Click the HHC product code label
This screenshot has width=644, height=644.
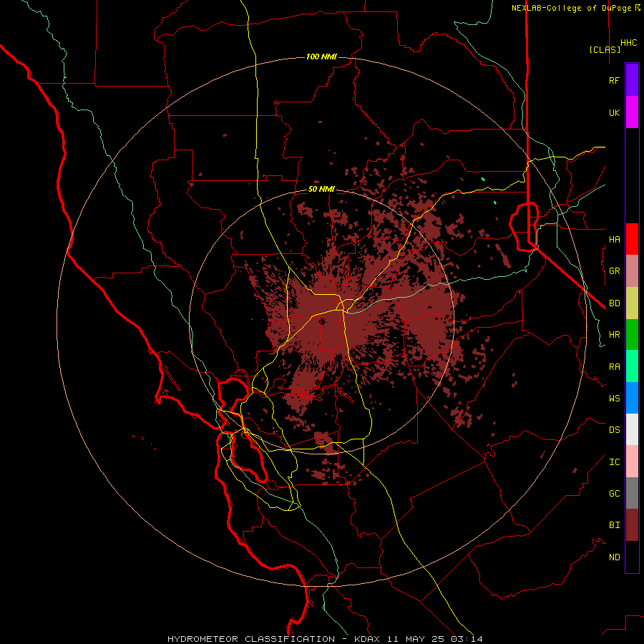(x=628, y=43)
